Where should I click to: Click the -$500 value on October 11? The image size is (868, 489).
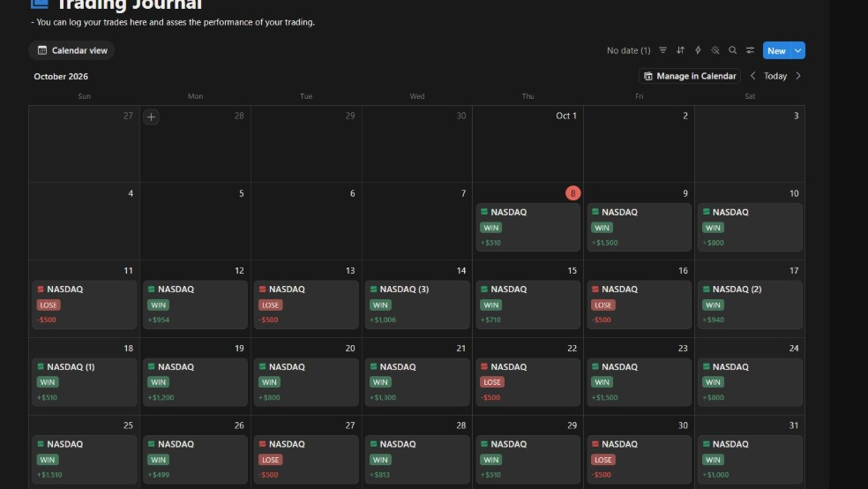pos(47,320)
